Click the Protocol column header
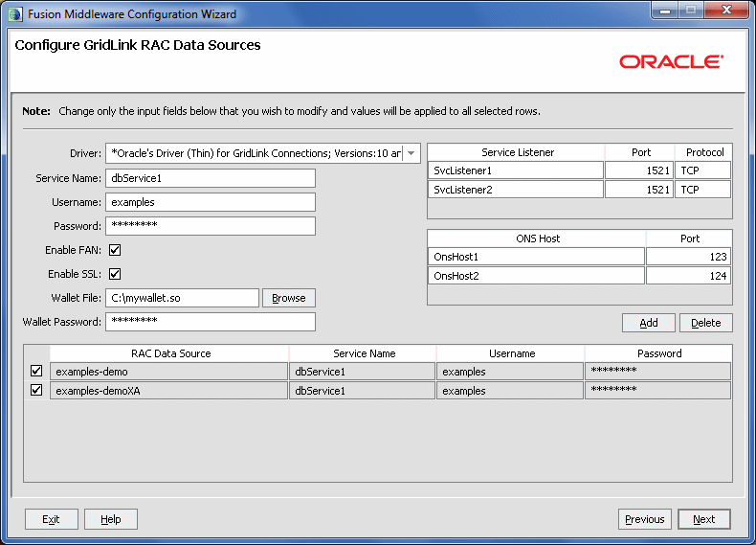This screenshot has height=545, width=756. (704, 152)
